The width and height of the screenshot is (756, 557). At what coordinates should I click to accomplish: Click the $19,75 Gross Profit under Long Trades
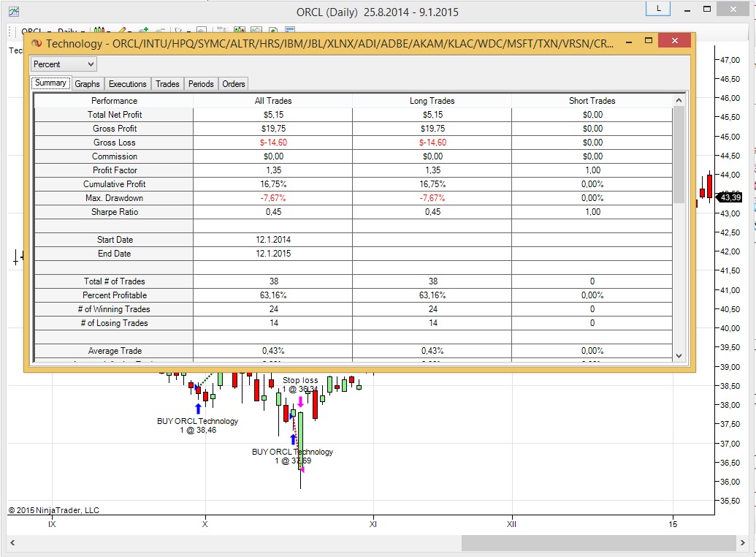pyautogui.click(x=432, y=129)
